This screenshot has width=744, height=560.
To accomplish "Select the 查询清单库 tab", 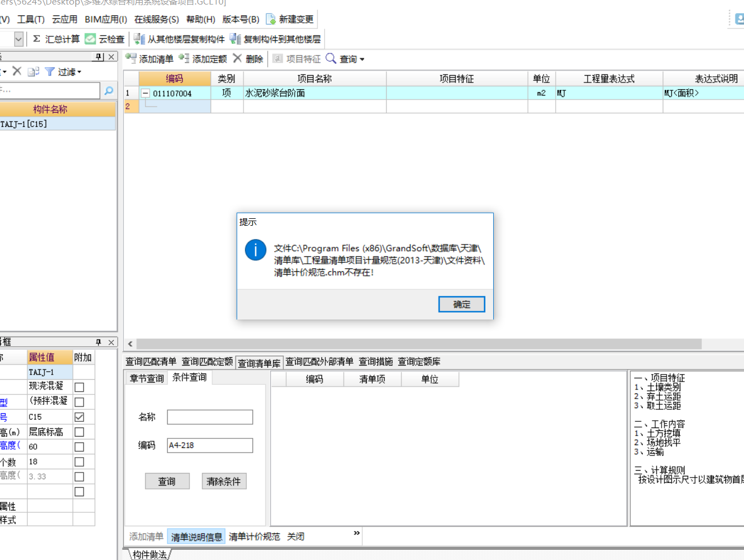I will pos(259,363).
